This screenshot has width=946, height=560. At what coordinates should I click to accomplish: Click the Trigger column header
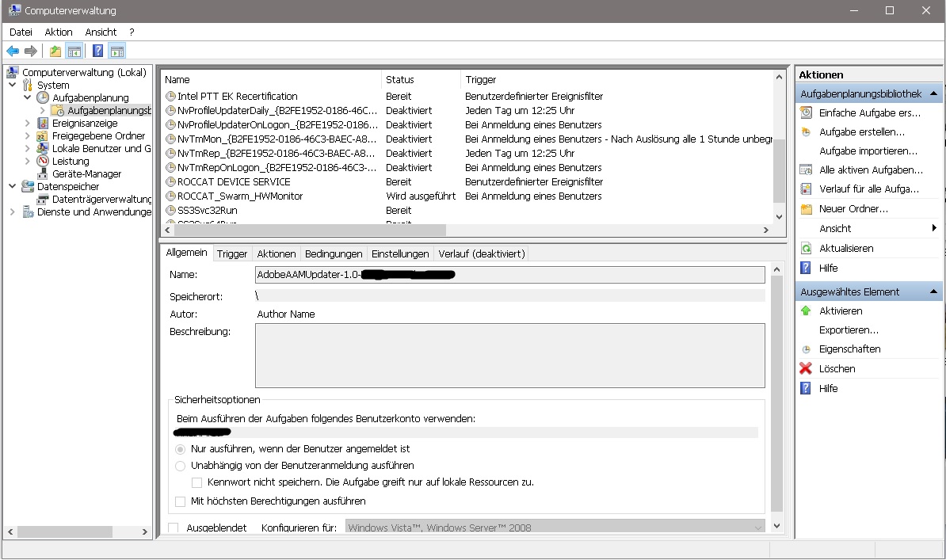point(616,80)
